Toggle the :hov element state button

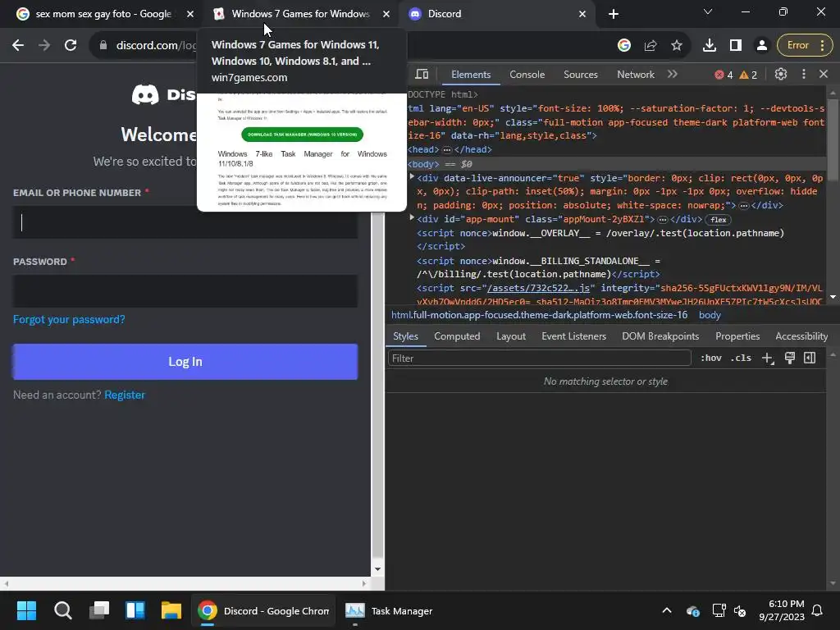(711, 358)
